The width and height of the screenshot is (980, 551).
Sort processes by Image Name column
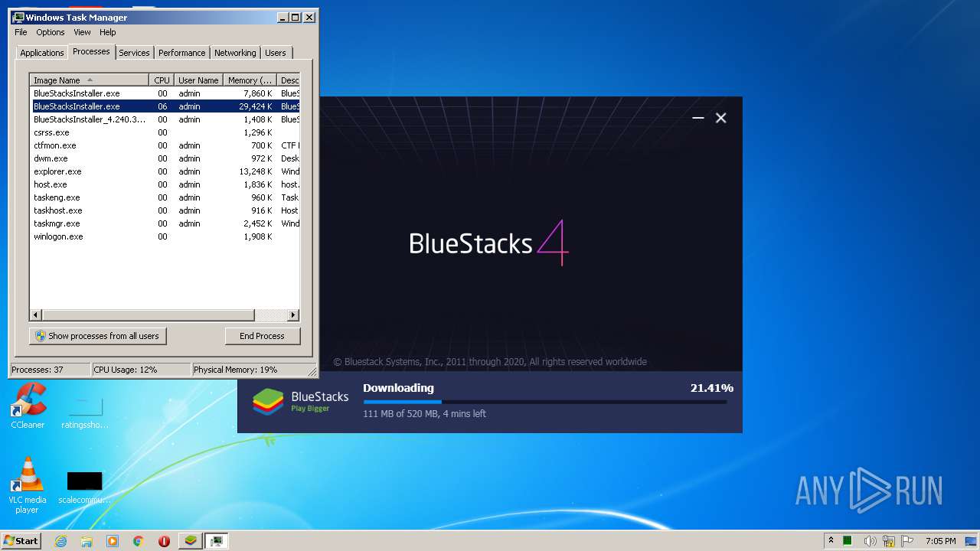pyautogui.click(x=89, y=80)
